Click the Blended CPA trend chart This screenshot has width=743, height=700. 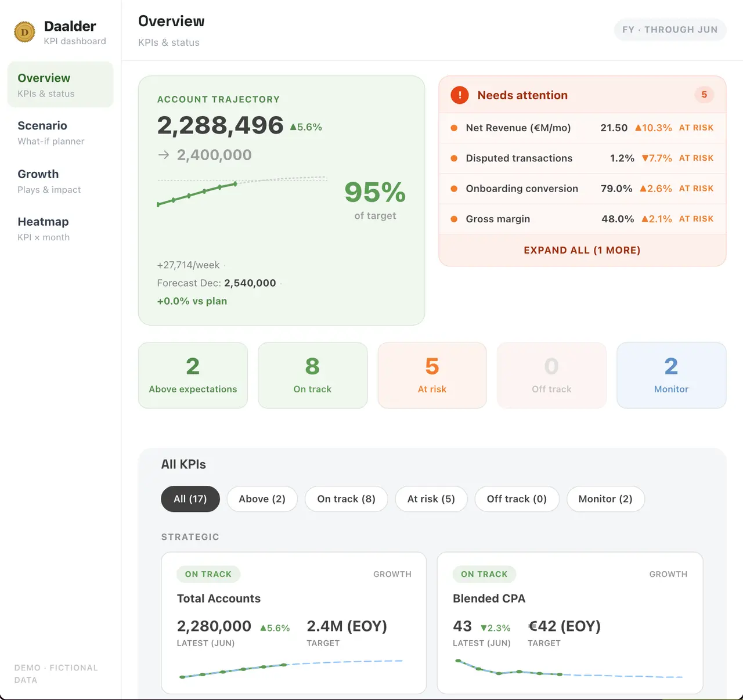coord(569,669)
